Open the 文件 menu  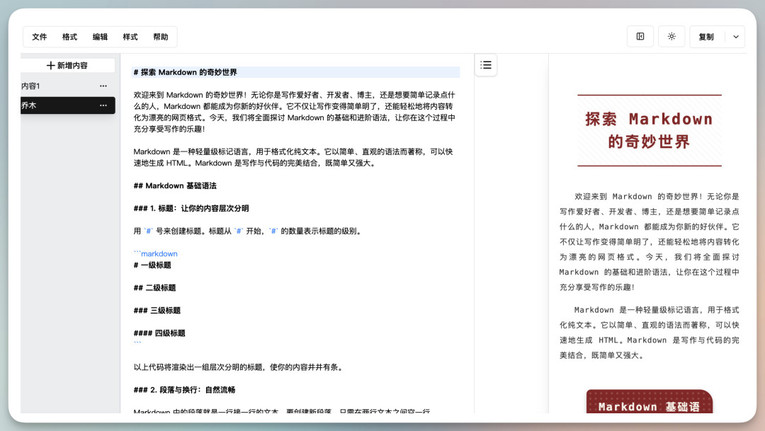pos(39,37)
